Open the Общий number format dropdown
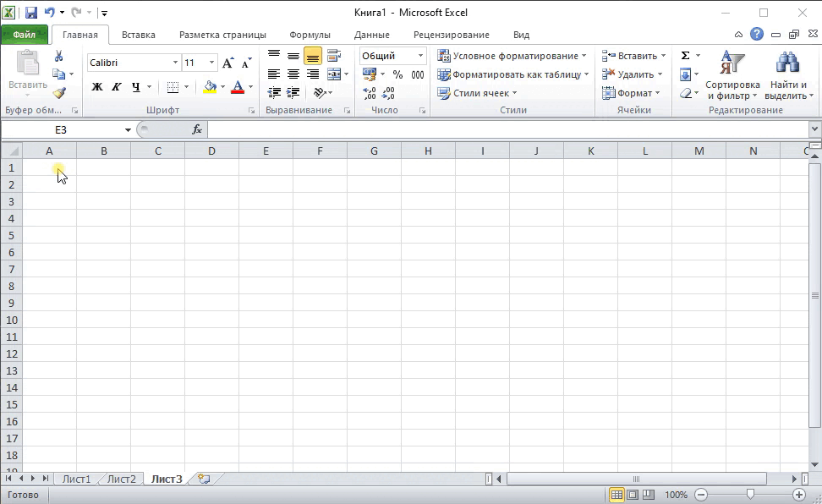Viewport: 822px width, 504px height. (x=420, y=56)
